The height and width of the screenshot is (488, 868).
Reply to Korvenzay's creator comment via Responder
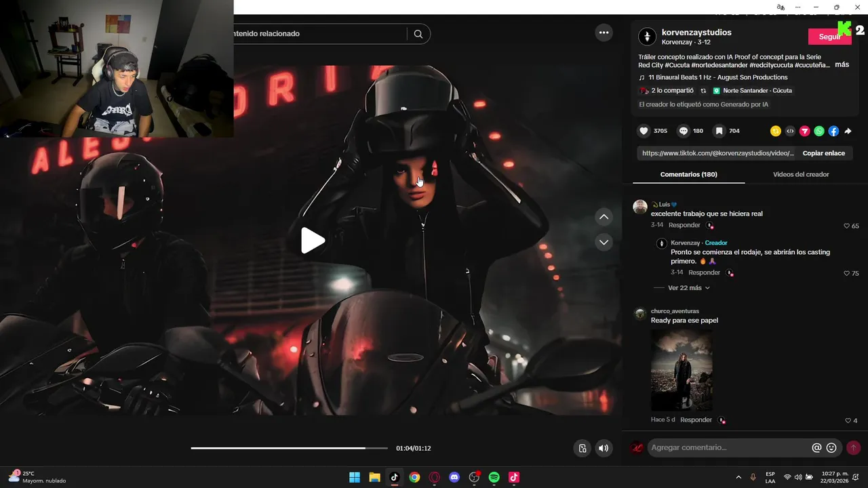pos(704,272)
